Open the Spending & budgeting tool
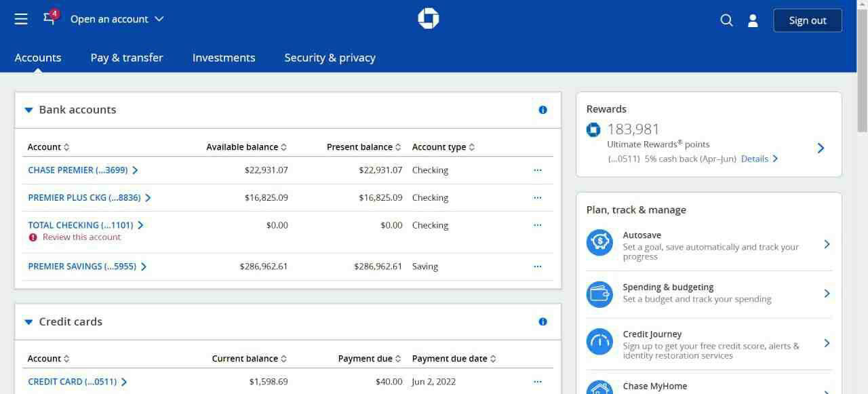 (709, 294)
